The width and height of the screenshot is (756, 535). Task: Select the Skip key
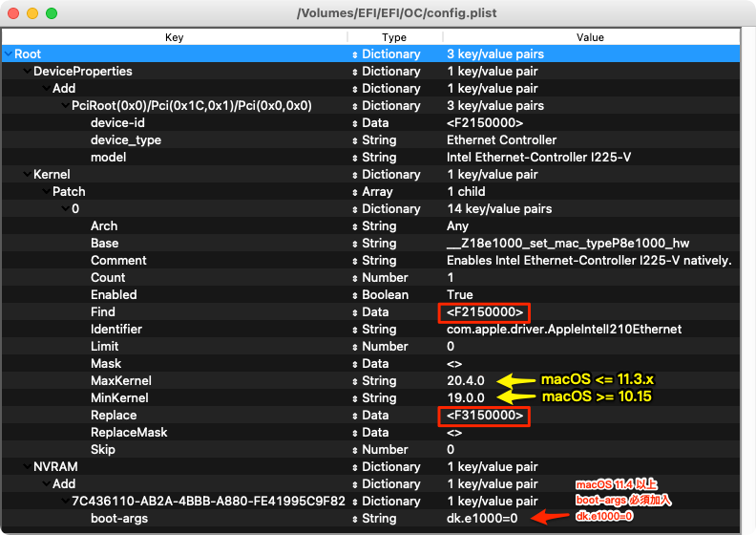coord(103,450)
